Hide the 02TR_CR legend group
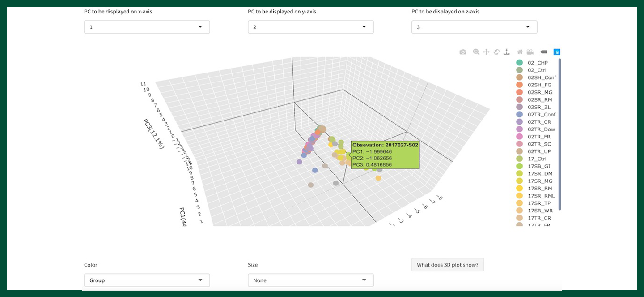 (x=534, y=122)
